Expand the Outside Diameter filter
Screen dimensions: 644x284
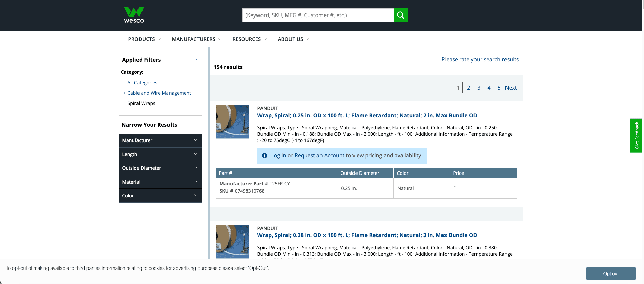[160, 168]
